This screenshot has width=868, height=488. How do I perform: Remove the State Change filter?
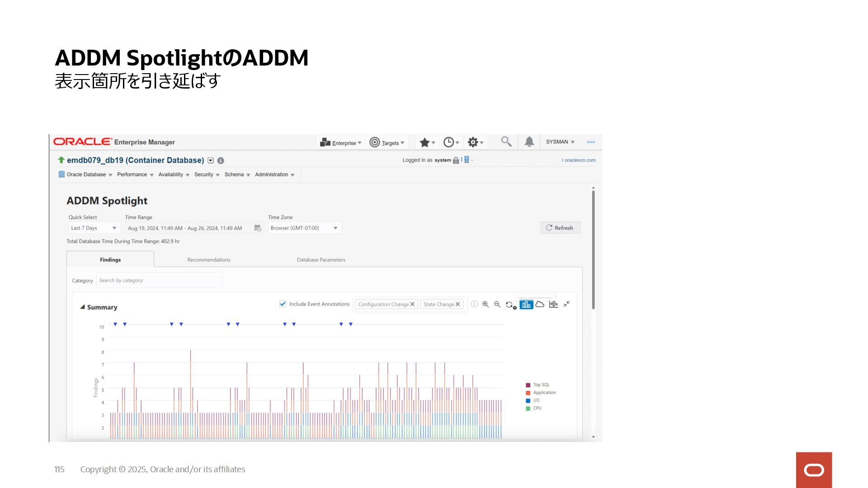(458, 304)
